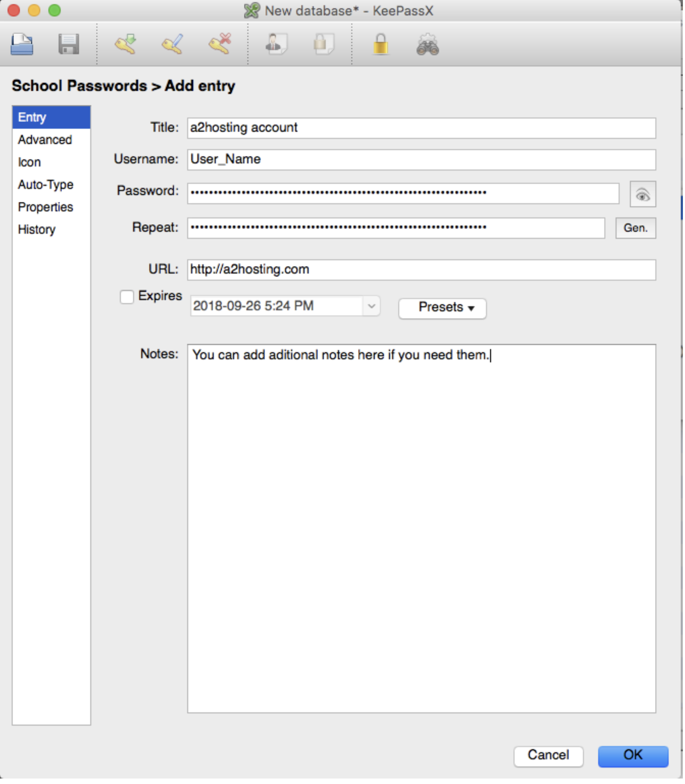
Task: Reveal password with the eye toggle
Action: (642, 194)
